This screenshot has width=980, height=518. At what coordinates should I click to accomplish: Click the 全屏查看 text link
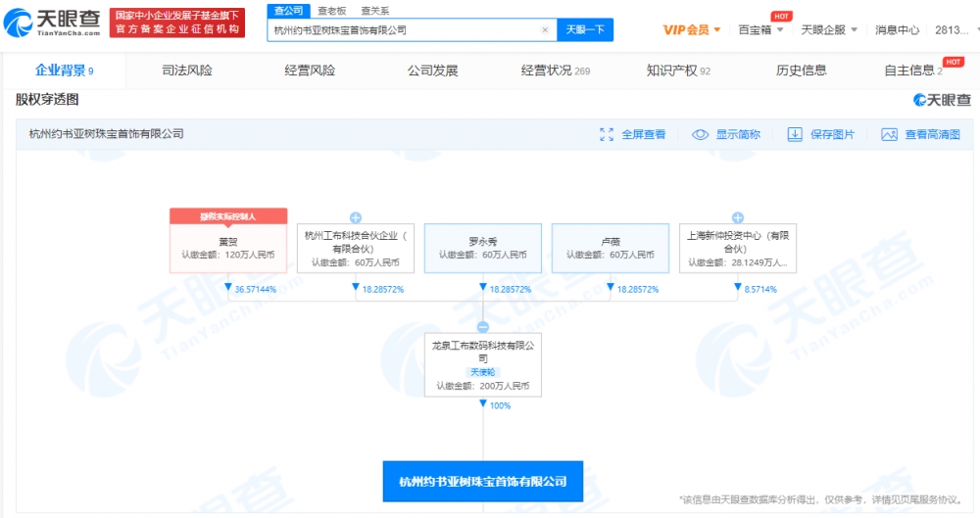[x=643, y=134]
